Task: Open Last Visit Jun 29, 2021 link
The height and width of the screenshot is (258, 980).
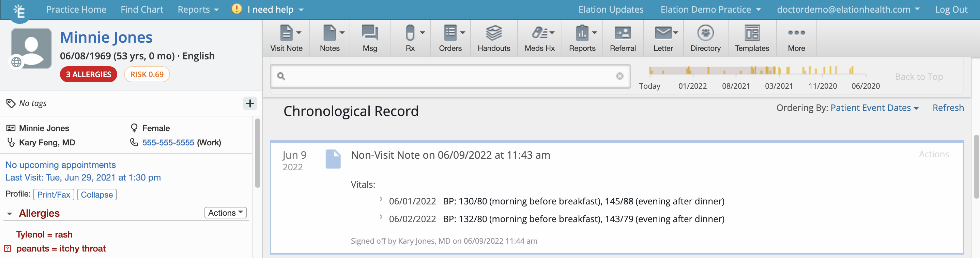Action: tap(83, 177)
